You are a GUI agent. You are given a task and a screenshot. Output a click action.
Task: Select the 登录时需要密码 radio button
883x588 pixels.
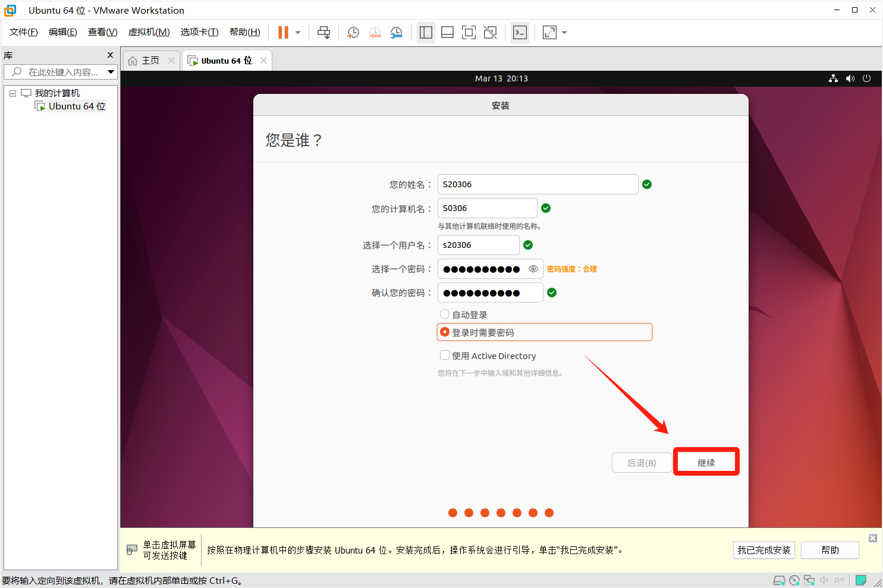(x=445, y=332)
